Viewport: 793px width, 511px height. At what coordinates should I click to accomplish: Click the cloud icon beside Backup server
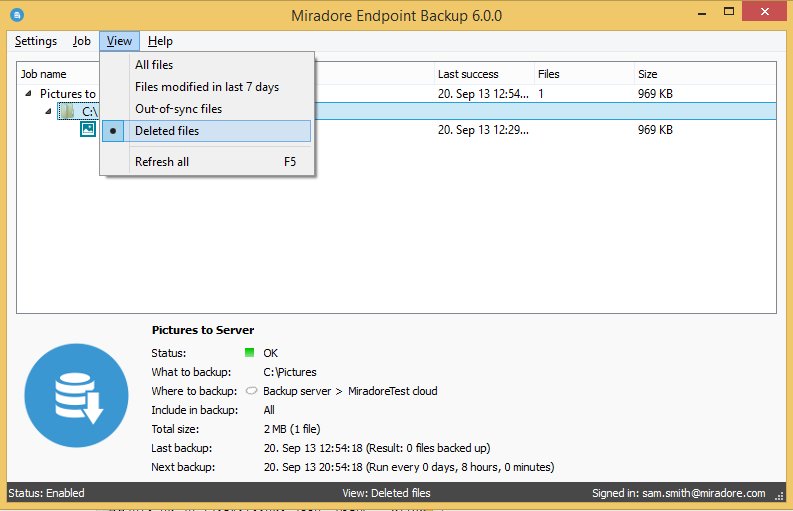pos(251,391)
